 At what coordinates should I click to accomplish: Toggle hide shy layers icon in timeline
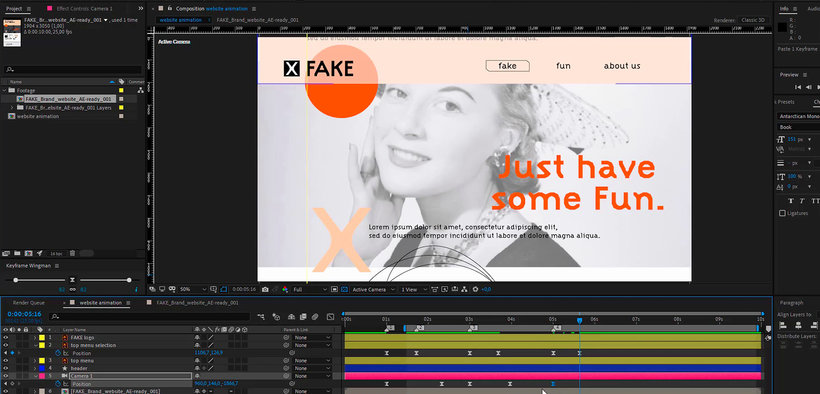(291, 317)
